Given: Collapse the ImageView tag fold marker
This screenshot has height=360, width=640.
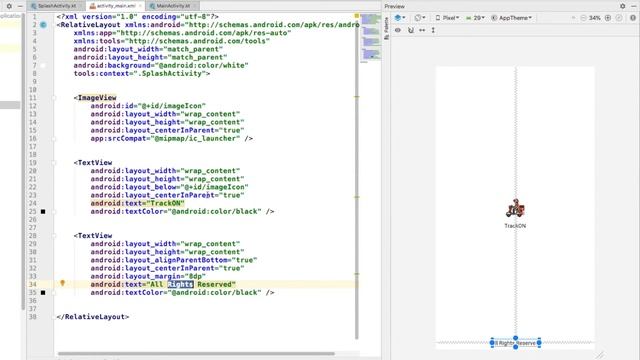Looking at the screenshot, I should coord(54,98).
